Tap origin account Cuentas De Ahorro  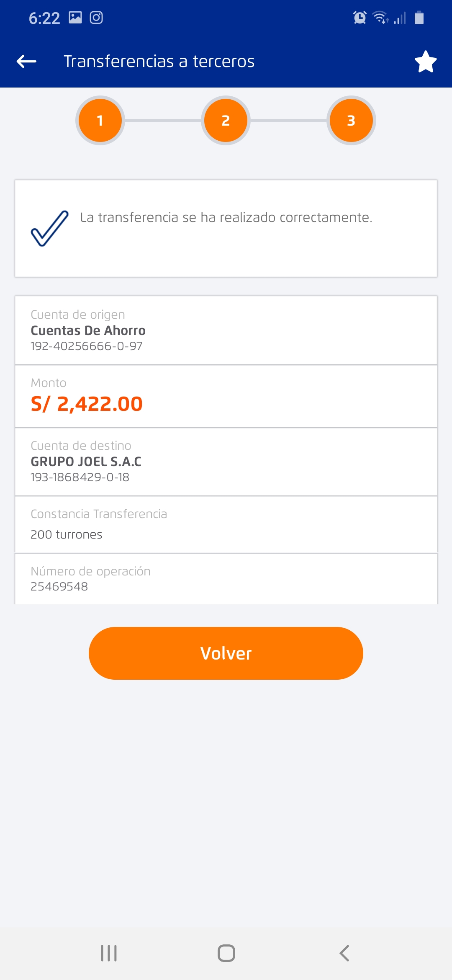tap(88, 331)
